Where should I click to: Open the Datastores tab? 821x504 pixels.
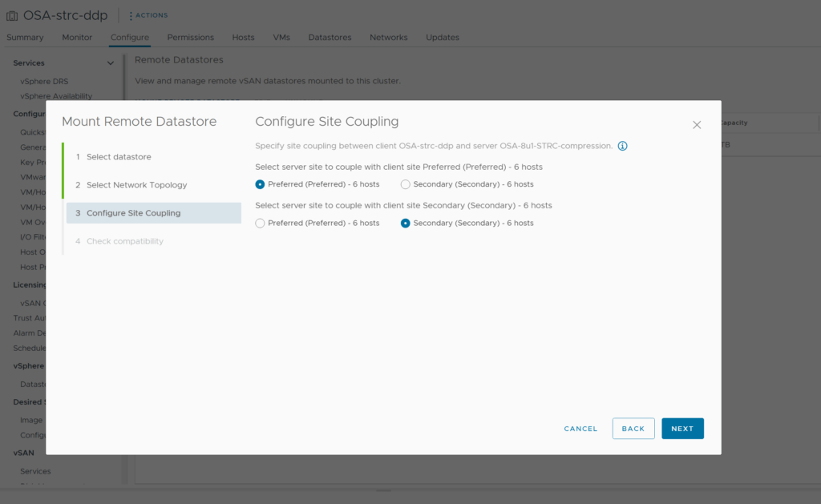330,38
